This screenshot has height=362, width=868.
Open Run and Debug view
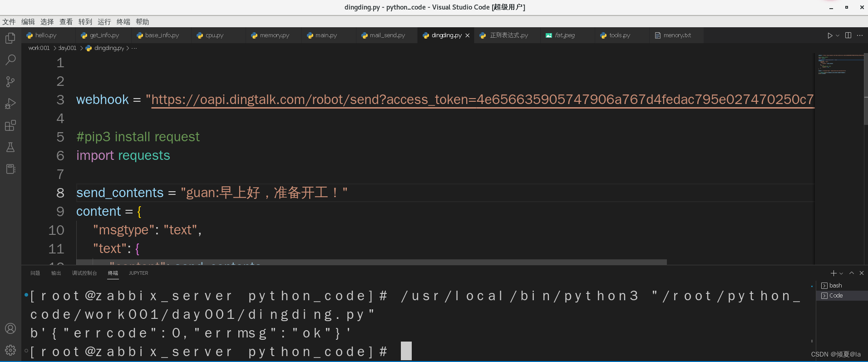point(10,104)
